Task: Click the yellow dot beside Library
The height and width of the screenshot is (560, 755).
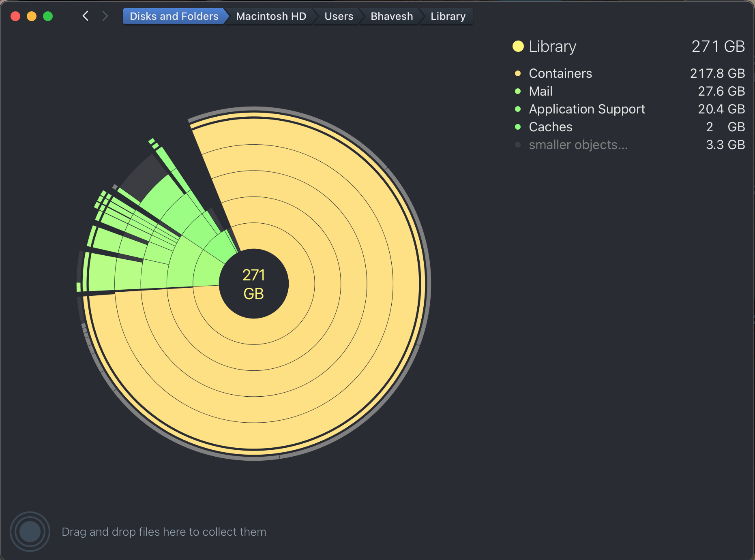Action: tap(518, 46)
